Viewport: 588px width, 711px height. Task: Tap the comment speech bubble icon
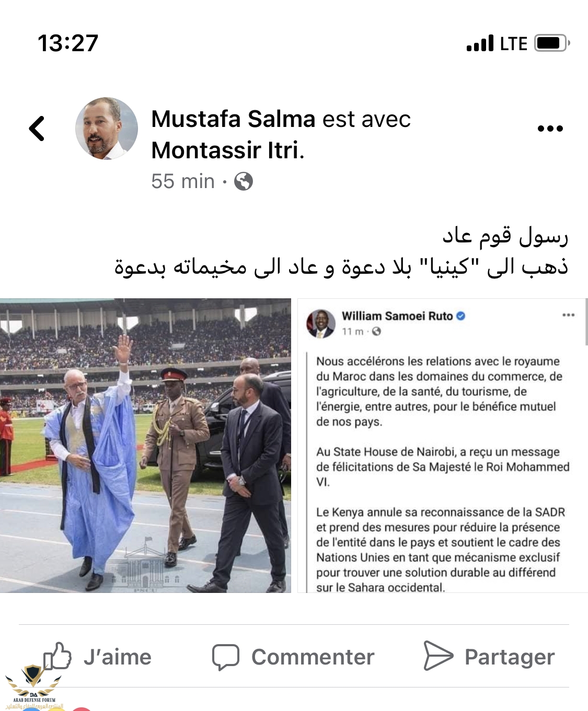pos(226,657)
